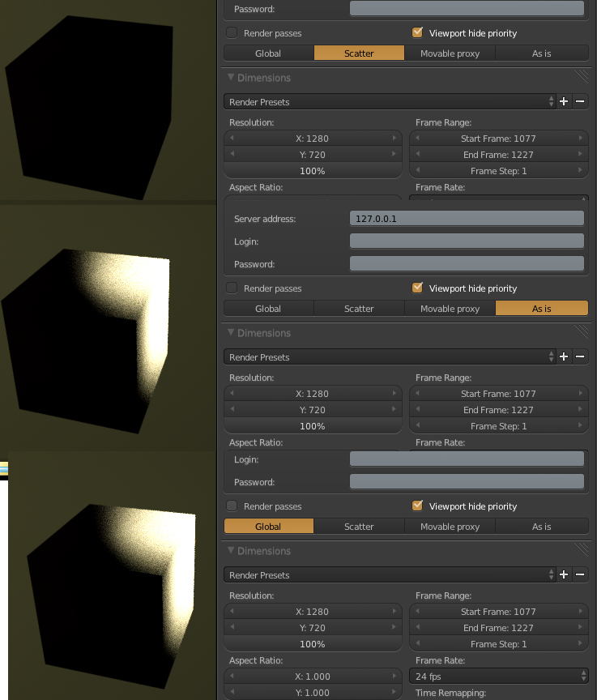Click the highlighted As is mode button
Image resolution: width=597 pixels, height=700 pixels.
[542, 308]
